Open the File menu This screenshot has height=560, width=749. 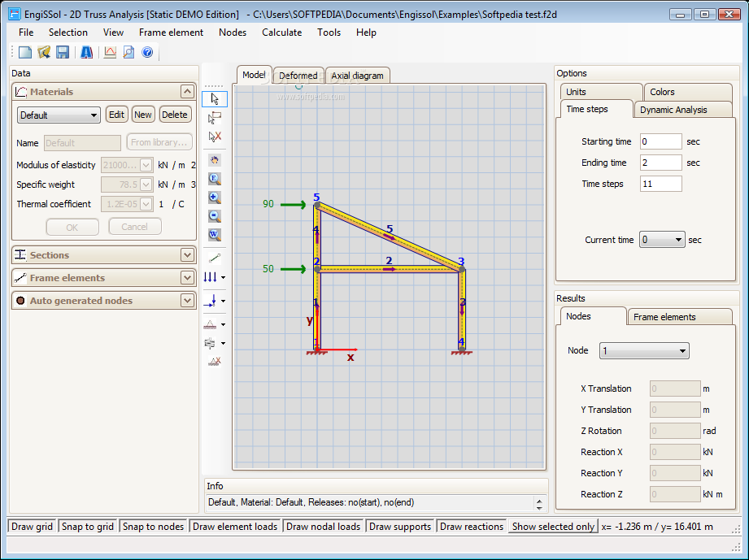point(26,33)
